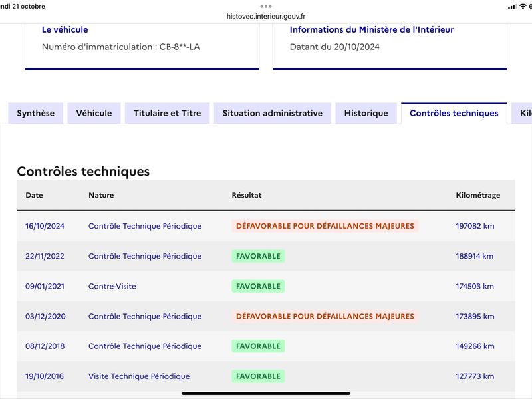The image size is (532, 399).
Task: Click the FAVORABLE badge for 22/11/2022
Action: coord(258,256)
